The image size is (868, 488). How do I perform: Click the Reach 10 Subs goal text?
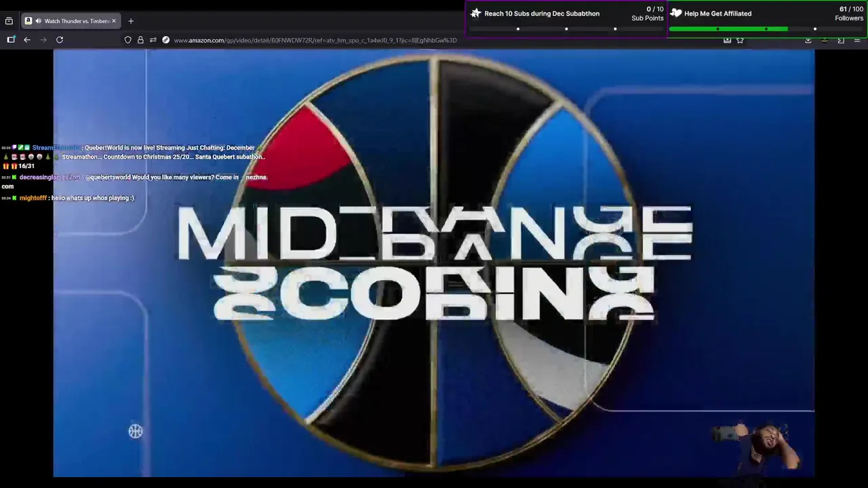(542, 14)
